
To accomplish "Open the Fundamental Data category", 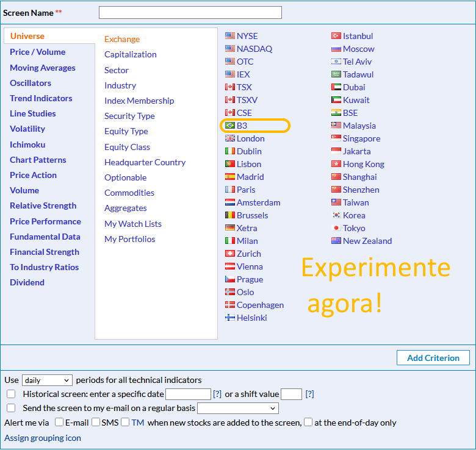I will (x=45, y=237).
